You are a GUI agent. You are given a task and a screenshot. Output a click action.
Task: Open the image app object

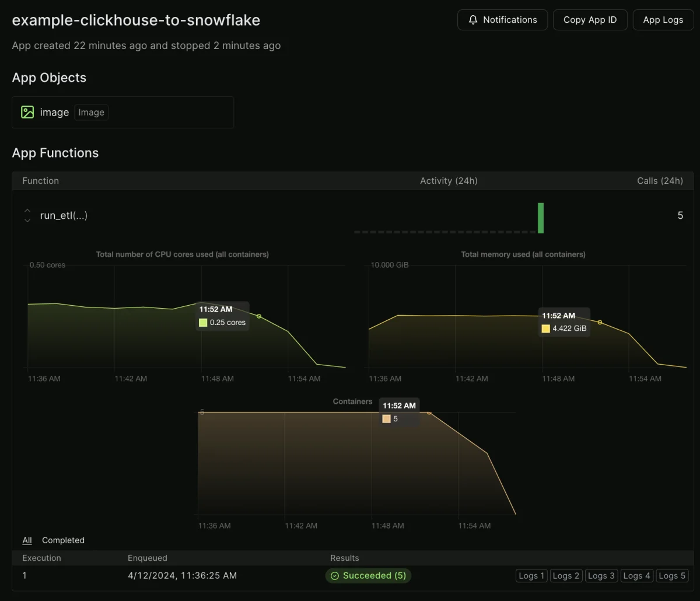pyautogui.click(x=123, y=112)
